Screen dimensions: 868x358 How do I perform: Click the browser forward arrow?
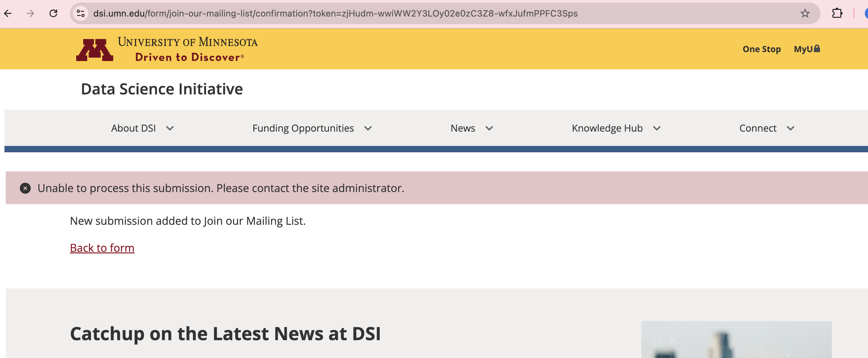pyautogui.click(x=30, y=13)
